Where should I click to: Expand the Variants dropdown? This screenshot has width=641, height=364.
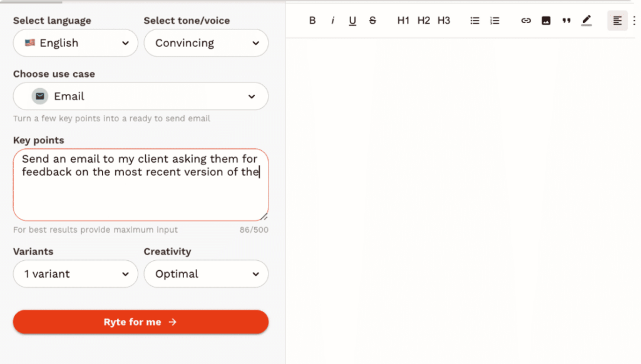[75, 274]
